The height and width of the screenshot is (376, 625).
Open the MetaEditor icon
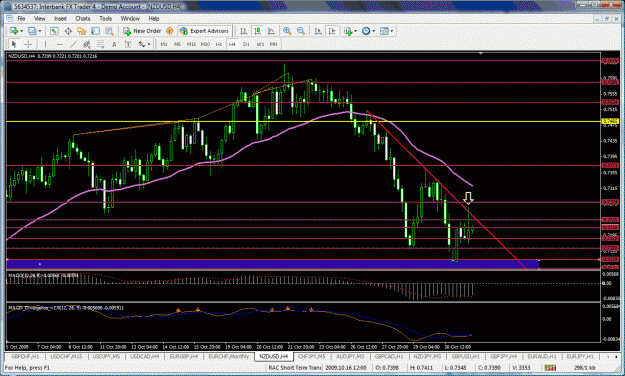click(170, 31)
